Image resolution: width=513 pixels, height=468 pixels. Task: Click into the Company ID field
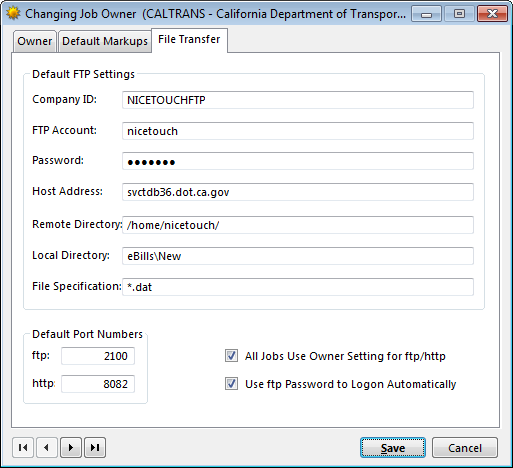298,100
